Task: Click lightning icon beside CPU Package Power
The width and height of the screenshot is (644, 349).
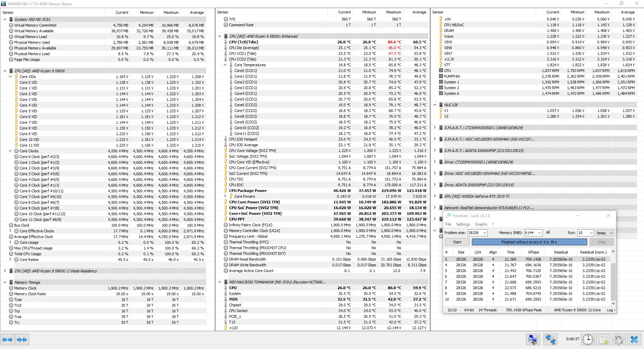Action: 226,191
